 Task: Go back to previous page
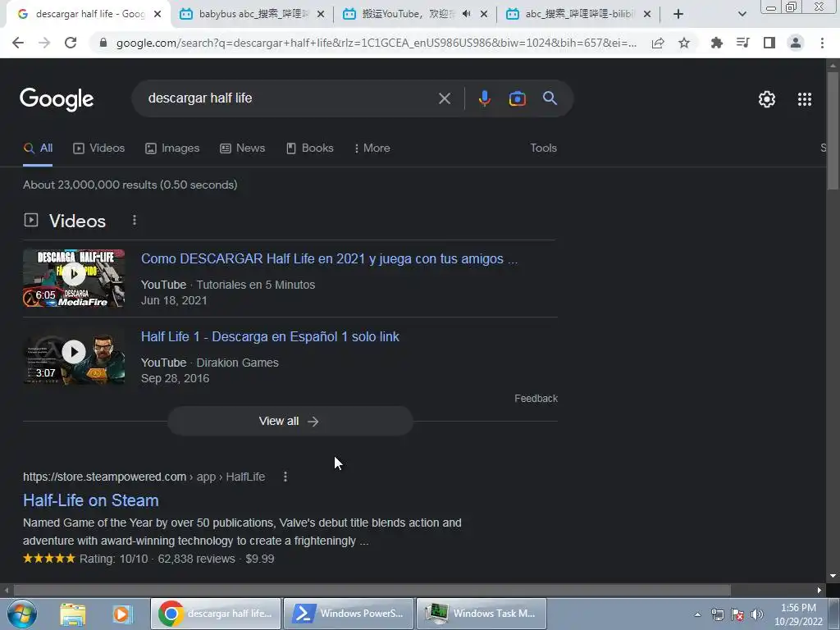[18, 43]
